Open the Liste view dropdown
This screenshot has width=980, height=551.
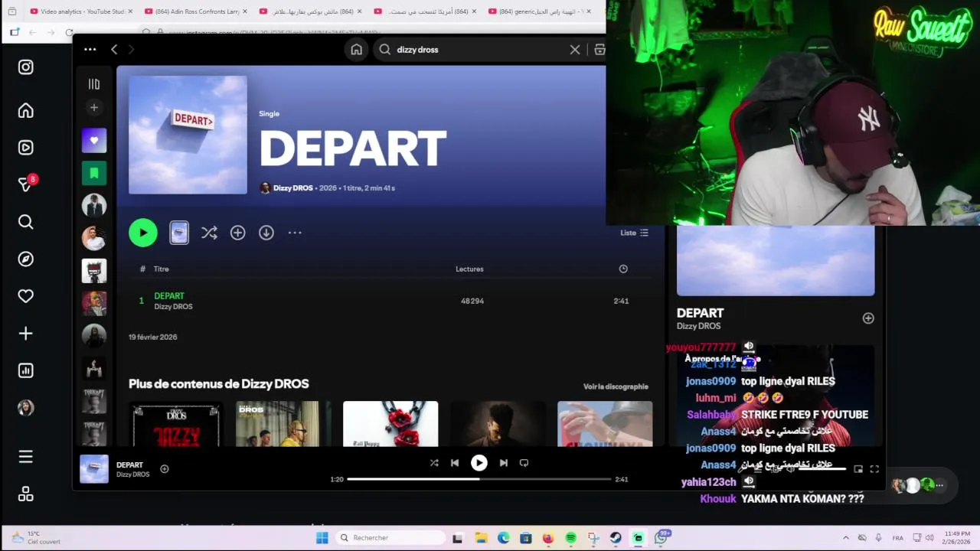click(634, 233)
